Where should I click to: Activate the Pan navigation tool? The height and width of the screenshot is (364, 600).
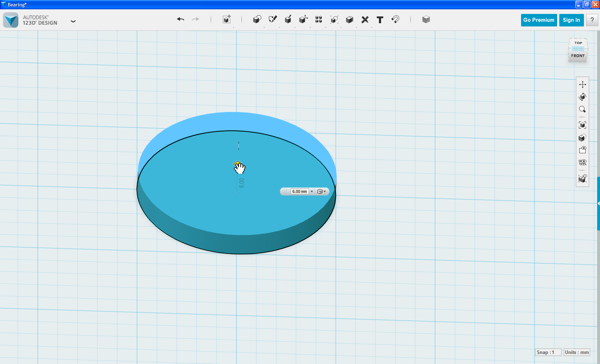pos(582,84)
